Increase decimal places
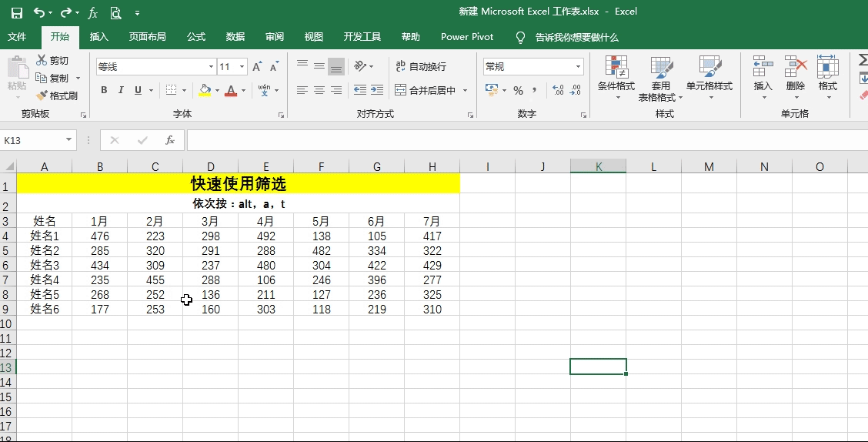This screenshot has width=868, height=442. (558, 90)
